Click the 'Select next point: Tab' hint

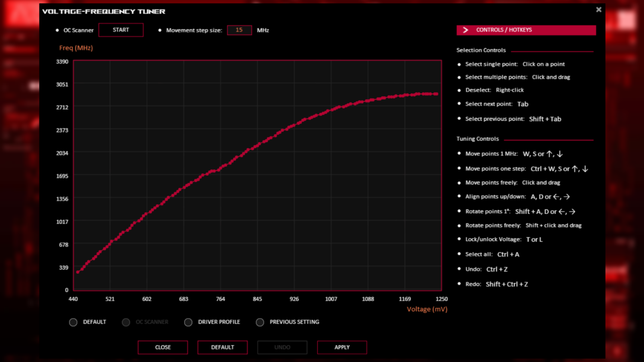[497, 104]
